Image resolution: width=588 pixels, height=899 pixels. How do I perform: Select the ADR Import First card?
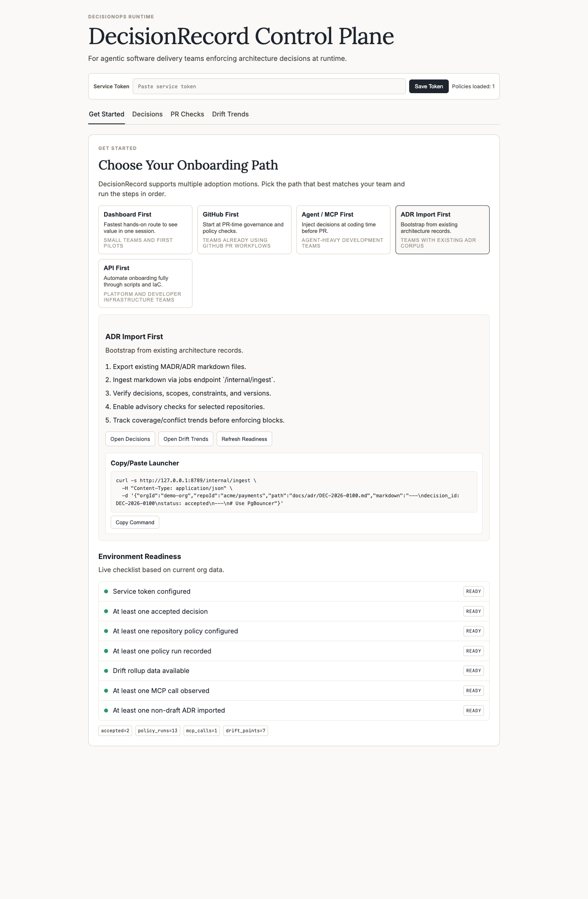click(x=442, y=230)
